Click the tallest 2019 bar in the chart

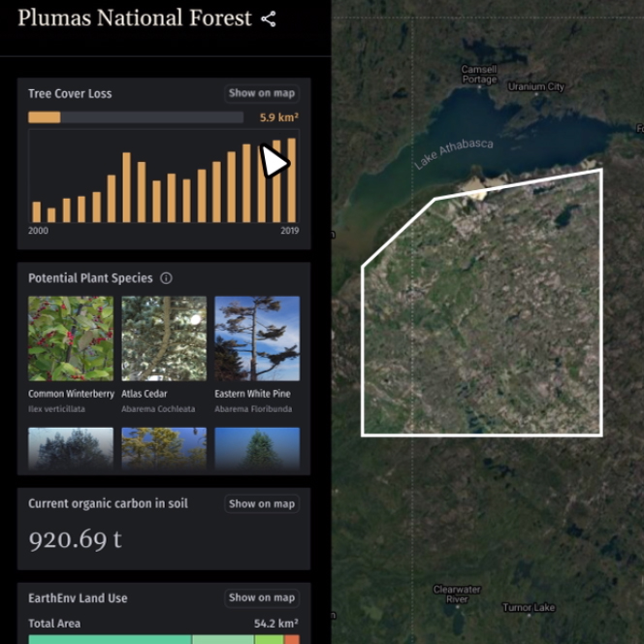(291, 180)
